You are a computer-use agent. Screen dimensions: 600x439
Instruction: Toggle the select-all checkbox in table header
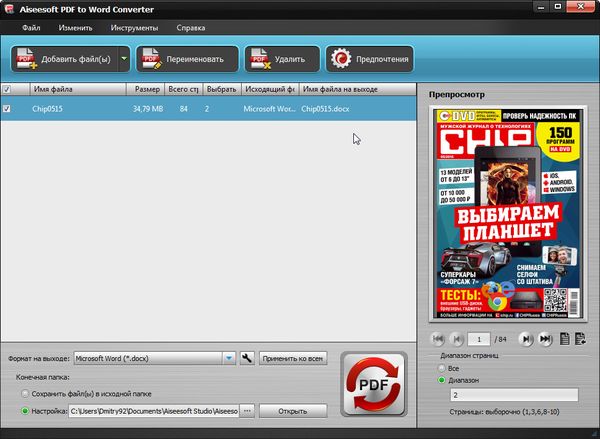tap(7, 90)
